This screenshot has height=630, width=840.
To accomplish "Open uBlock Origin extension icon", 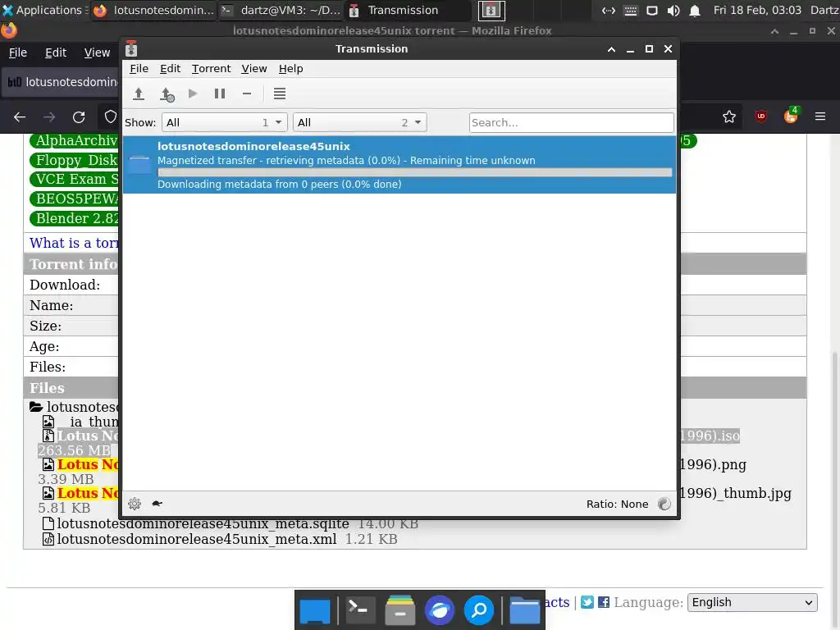I will [761, 116].
